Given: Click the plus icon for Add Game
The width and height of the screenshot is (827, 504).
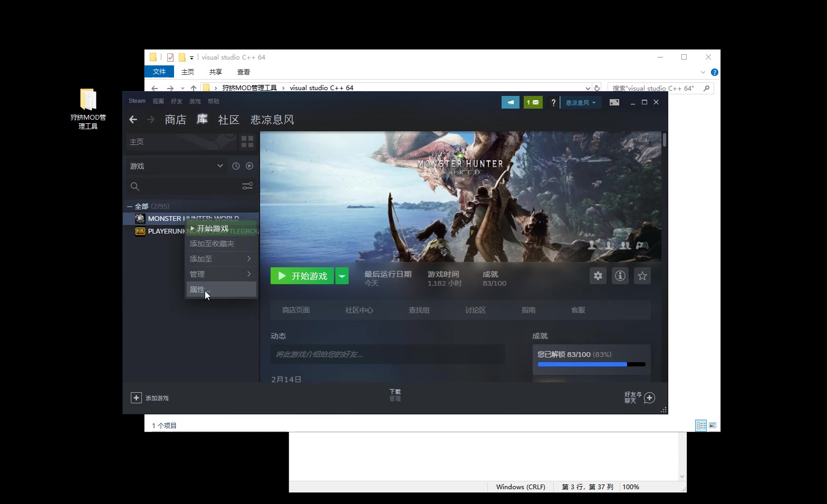Looking at the screenshot, I should click(x=136, y=398).
